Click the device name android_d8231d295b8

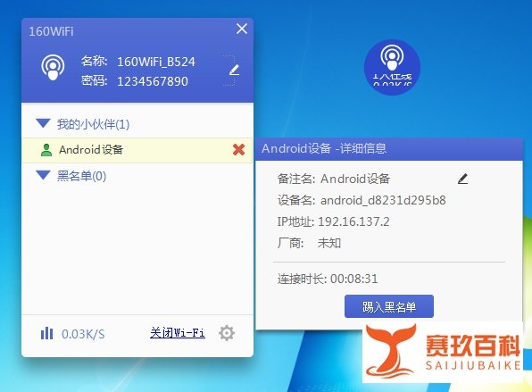[x=383, y=200]
